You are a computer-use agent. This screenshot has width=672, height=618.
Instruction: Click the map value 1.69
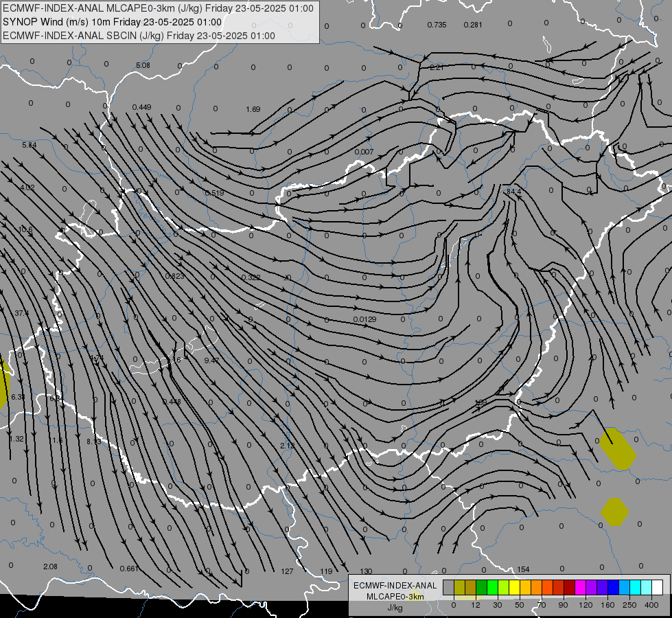(253, 109)
